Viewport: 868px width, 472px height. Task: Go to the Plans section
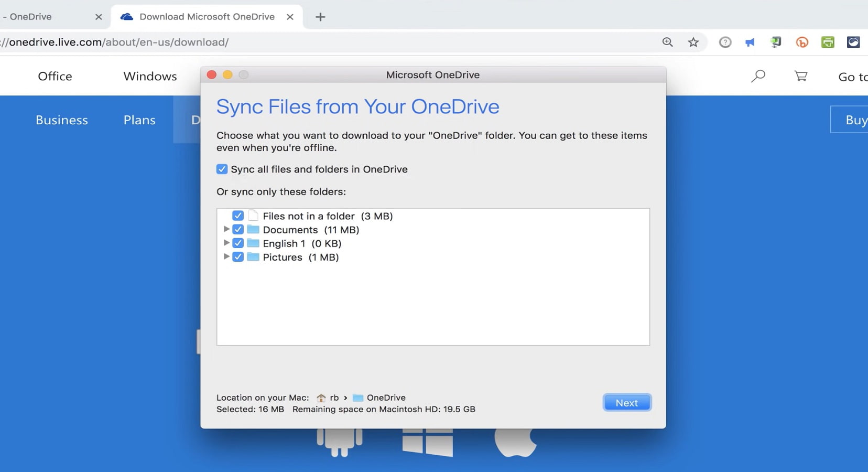139,120
